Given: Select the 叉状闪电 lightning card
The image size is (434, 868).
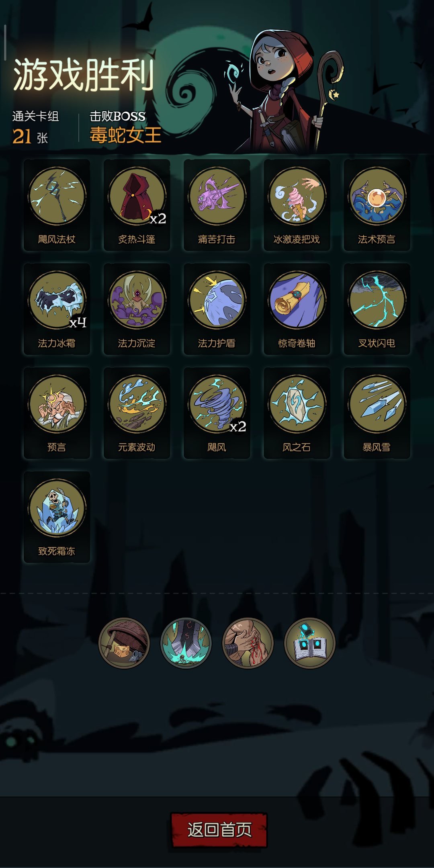Looking at the screenshot, I should 377,309.
